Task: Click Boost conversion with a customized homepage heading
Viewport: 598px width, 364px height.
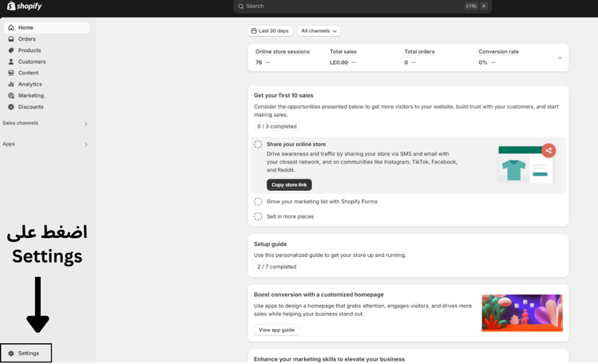Action: pos(319,295)
